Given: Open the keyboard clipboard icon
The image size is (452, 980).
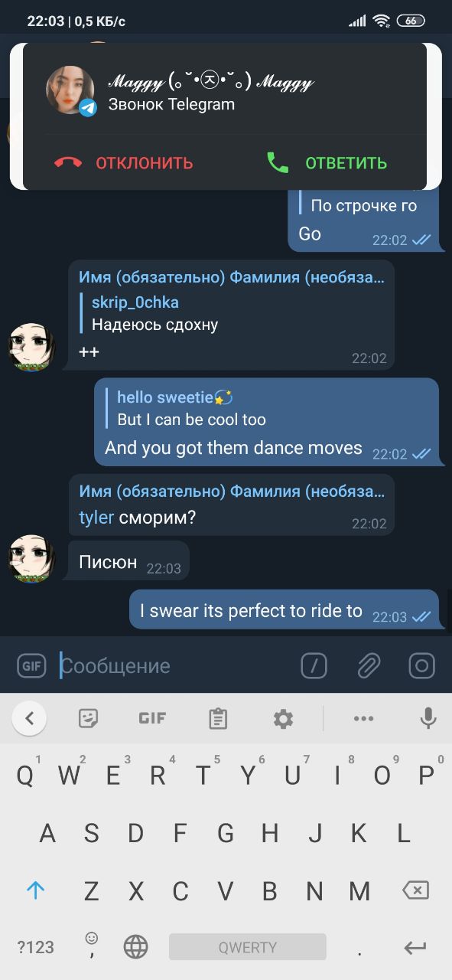Looking at the screenshot, I should [218, 718].
